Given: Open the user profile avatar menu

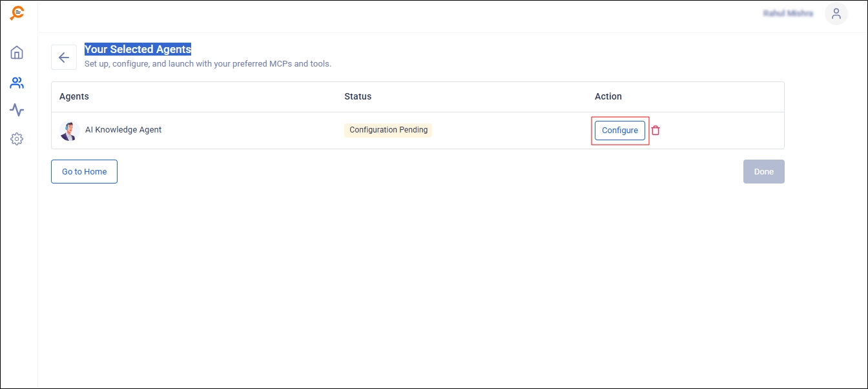Looking at the screenshot, I should tap(836, 14).
